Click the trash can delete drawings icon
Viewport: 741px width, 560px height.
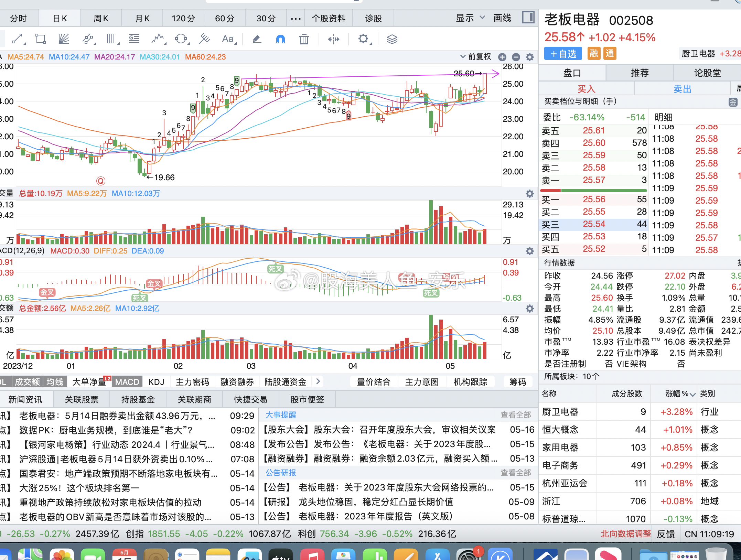click(x=304, y=39)
